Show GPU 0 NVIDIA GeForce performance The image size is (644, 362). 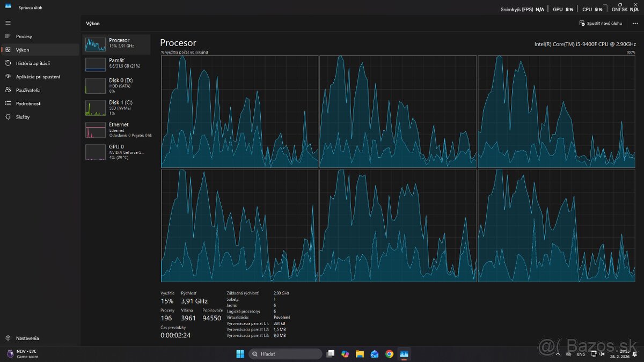116,152
